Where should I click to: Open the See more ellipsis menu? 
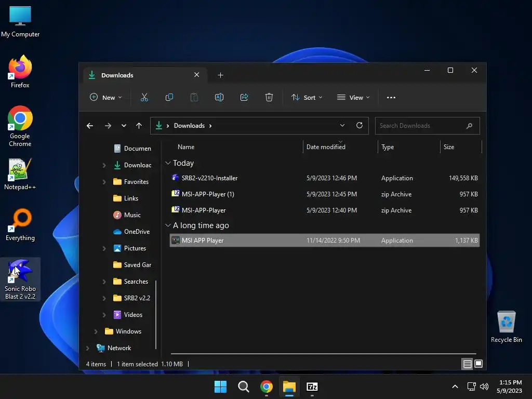(x=391, y=97)
